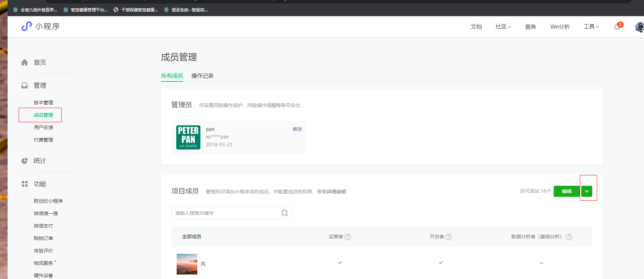Click the search magnifier icon
The image size is (644, 279).
pos(285,213)
